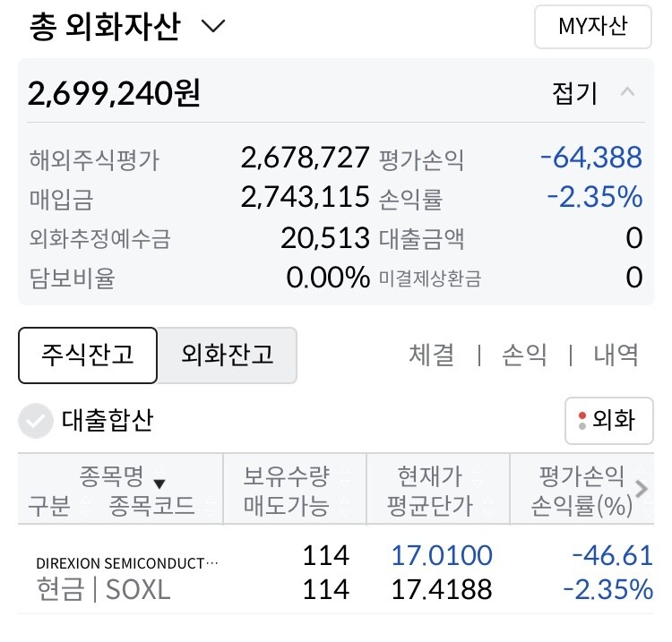Open the 체결 link

(432, 355)
